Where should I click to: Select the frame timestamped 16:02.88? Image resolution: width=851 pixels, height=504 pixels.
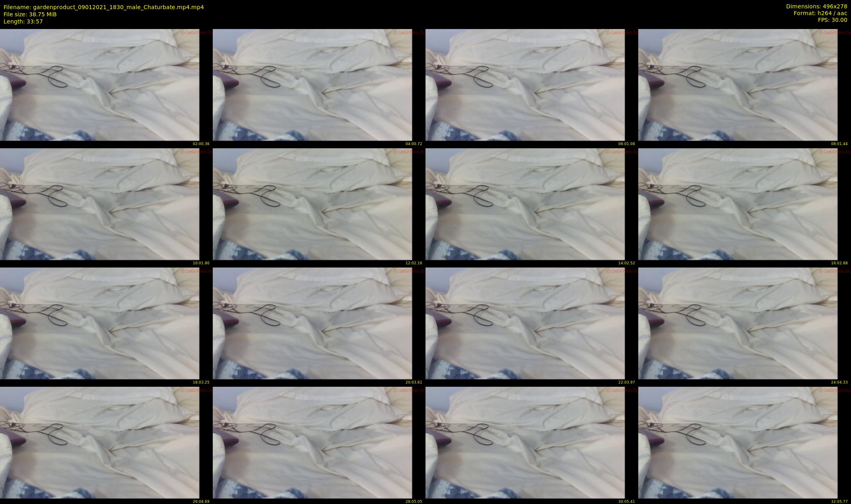click(x=738, y=204)
